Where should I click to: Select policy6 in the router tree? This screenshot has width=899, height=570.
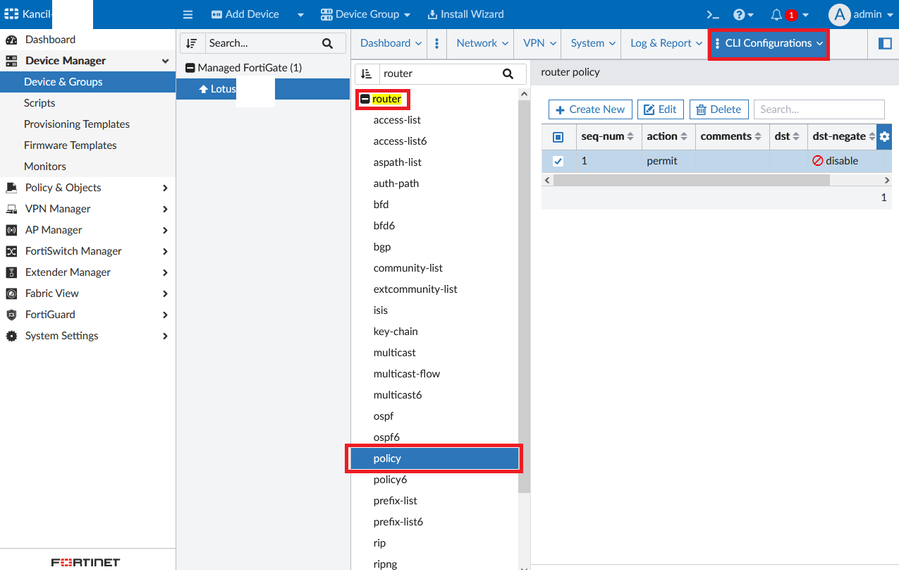coord(390,480)
